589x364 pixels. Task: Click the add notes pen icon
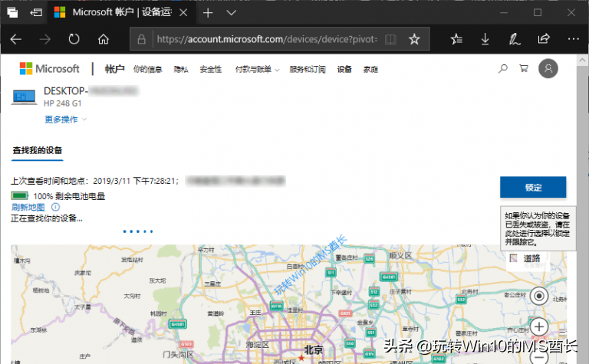click(x=515, y=39)
